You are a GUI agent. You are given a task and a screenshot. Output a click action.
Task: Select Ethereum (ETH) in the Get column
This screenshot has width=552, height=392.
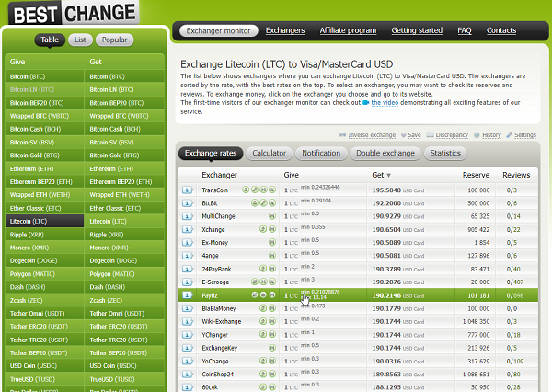tap(124, 169)
